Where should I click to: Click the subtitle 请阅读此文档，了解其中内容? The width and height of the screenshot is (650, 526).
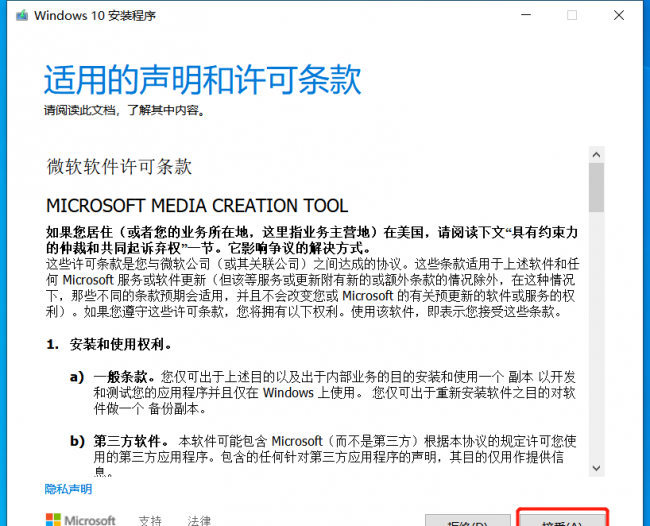[125, 110]
